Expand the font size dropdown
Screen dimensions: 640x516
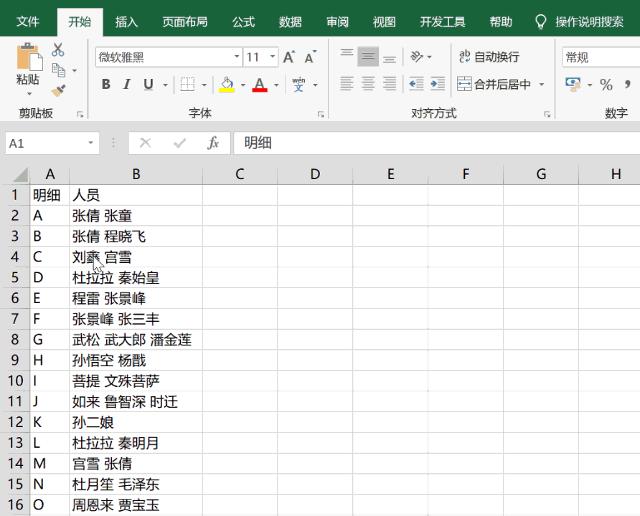coord(272,58)
